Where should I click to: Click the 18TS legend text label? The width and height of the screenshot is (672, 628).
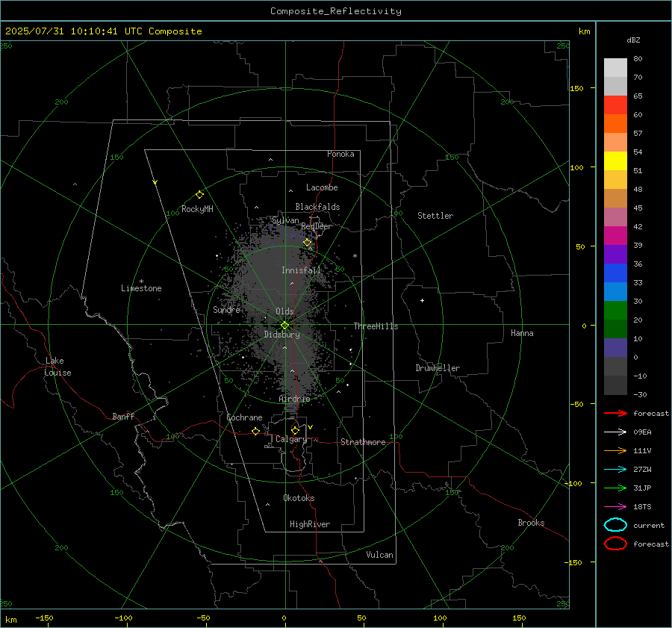coord(642,507)
